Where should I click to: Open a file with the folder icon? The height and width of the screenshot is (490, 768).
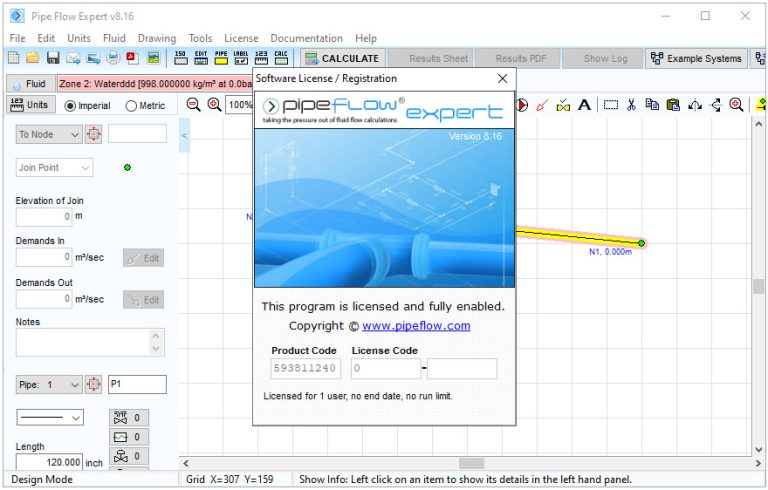tap(33, 58)
